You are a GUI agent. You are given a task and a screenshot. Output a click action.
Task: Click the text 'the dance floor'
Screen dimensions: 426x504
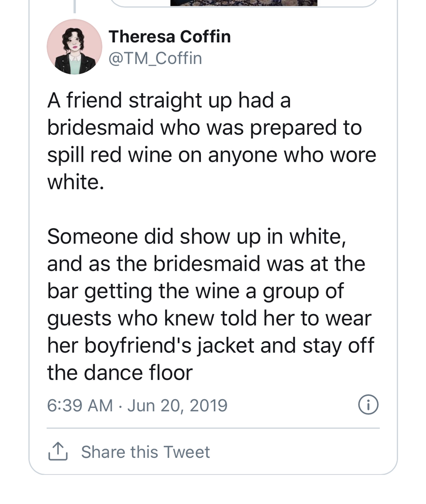tap(120, 373)
